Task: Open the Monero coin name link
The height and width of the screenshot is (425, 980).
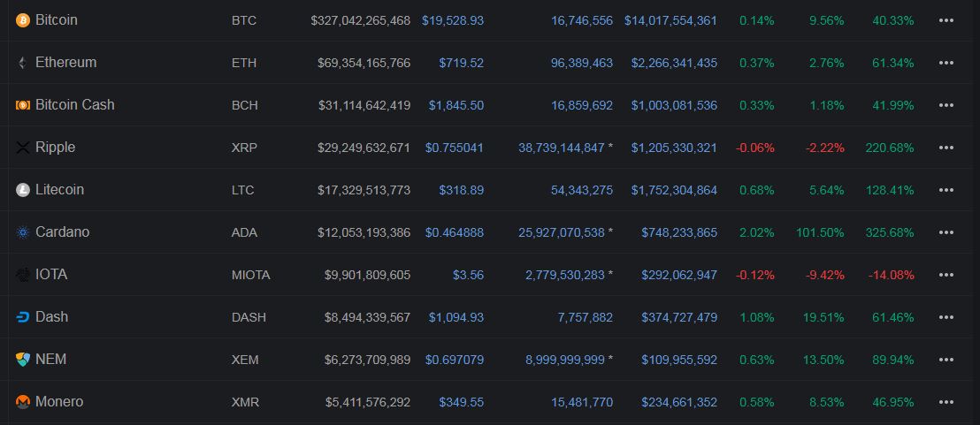Action: (x=59, y=402)
